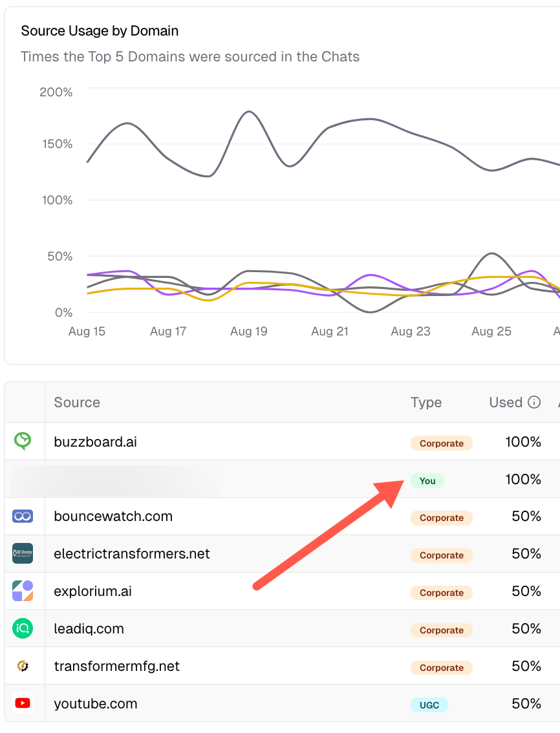The width and height of the screenshot is (560, 733).
Task: Click the electrictransformers.net favicon icon
Action: 23,553
